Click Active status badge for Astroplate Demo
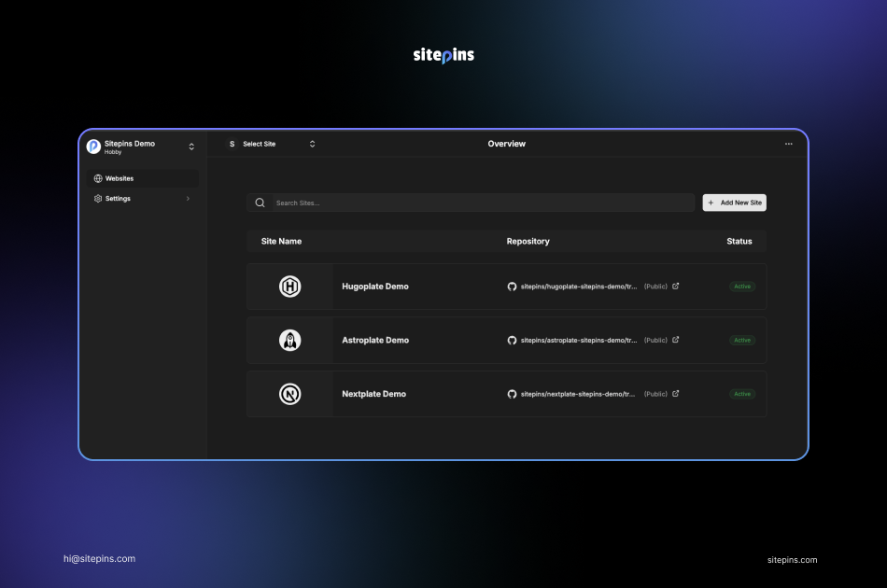This screenshot has width=887, height=588. click(742, 341)
